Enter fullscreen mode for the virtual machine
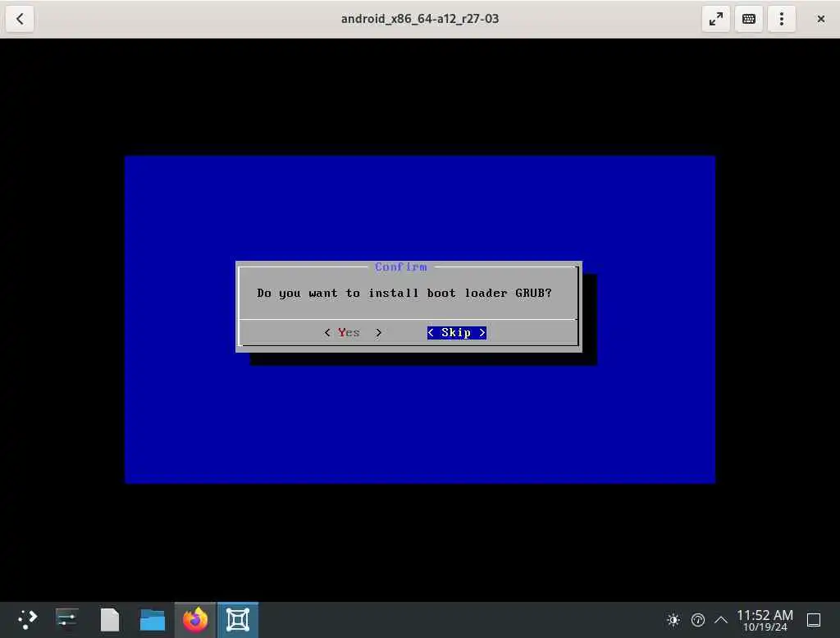 715,19
